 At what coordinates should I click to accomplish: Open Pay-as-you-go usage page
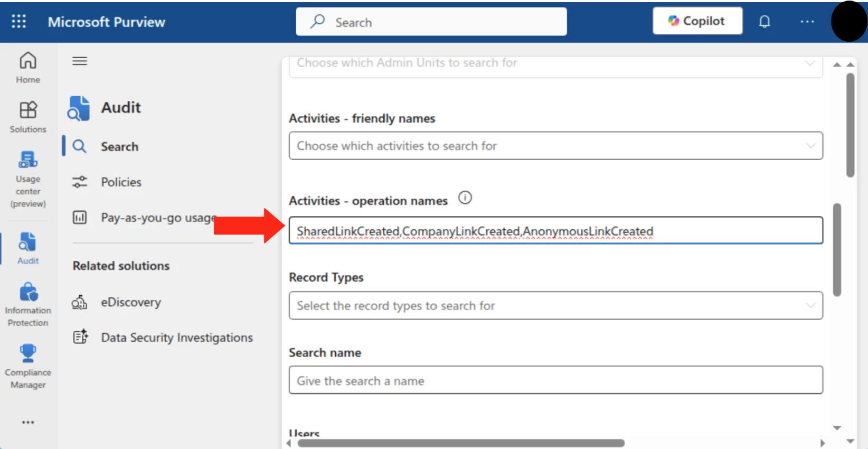pyautogui.click(x=158, y=218)
